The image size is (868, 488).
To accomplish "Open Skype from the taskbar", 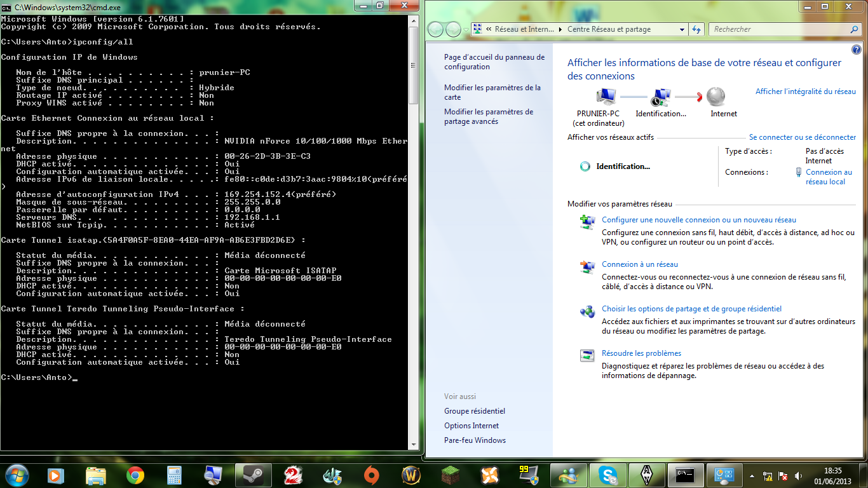I will (607, 475).
